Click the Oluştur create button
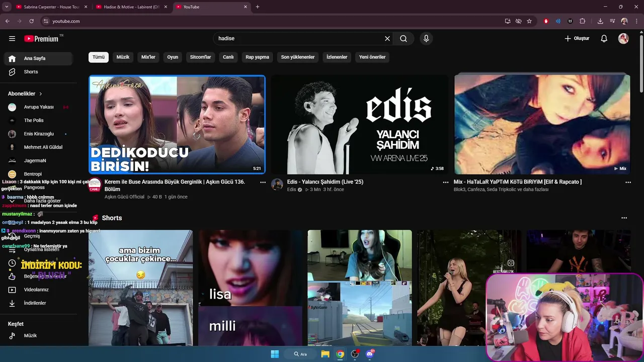This screenshot has height=362, width=644. (x=577, y=39)
